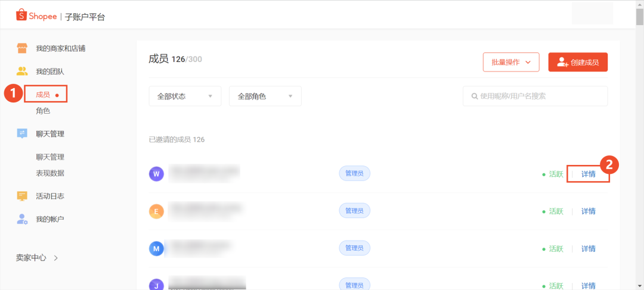This screenshot has height=290, width=644.
Task: Click 活跃 status of member M
Action: (x=553, y=248)
